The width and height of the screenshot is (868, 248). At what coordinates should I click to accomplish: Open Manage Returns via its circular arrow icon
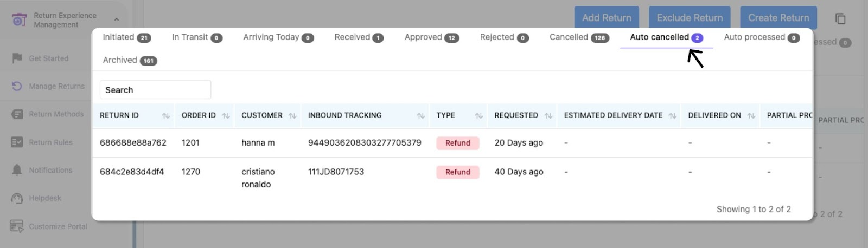17,86
